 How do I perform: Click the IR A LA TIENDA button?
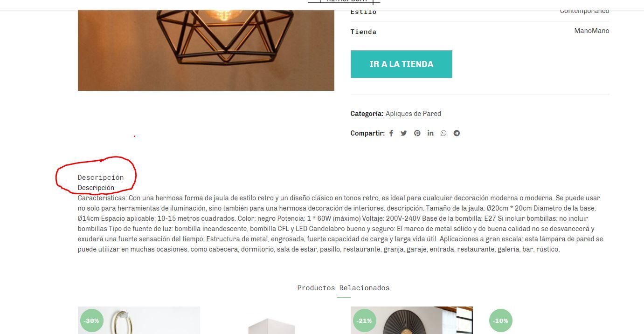[402, 64]
